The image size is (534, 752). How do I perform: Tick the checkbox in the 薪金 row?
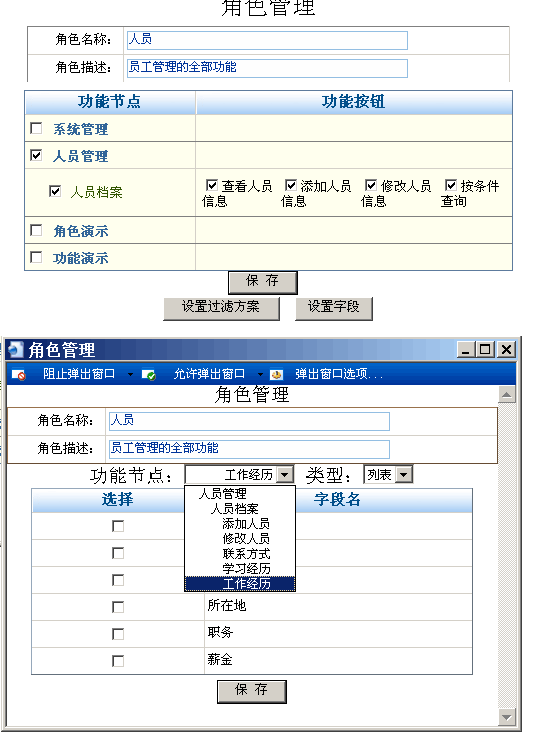point(118,661)
